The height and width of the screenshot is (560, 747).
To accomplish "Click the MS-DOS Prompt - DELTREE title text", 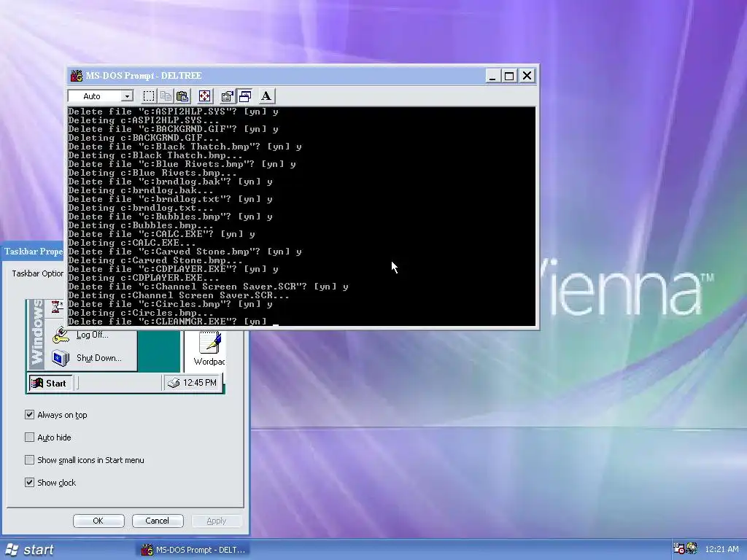I will [144, 76].
